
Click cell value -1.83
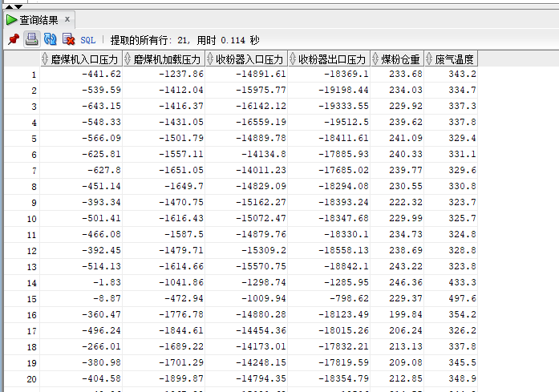click(107, 282)
